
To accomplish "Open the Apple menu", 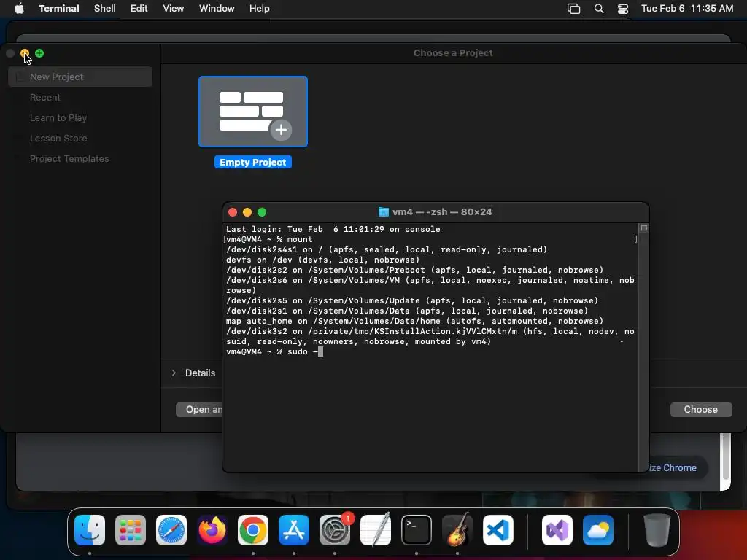I will coord(19,8).
